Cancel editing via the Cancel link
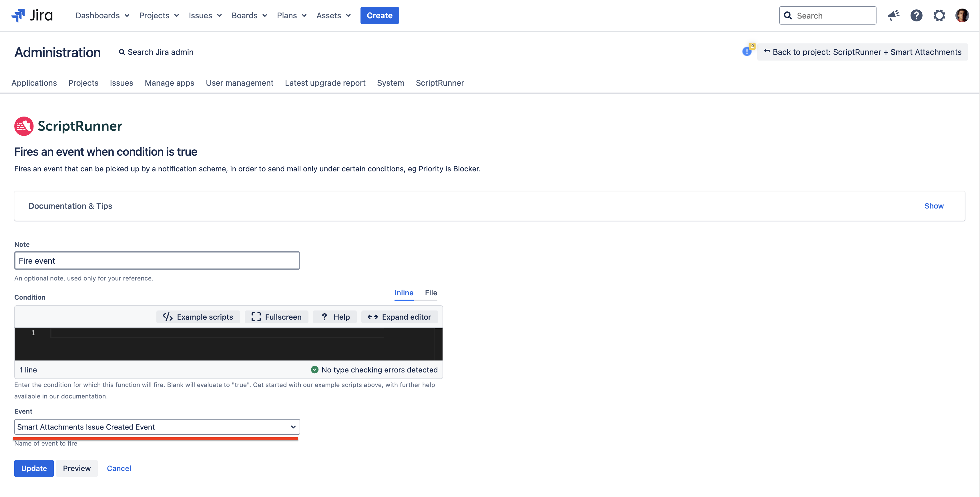The height and width of the screenshot is (497, 980). coord(119,468)
